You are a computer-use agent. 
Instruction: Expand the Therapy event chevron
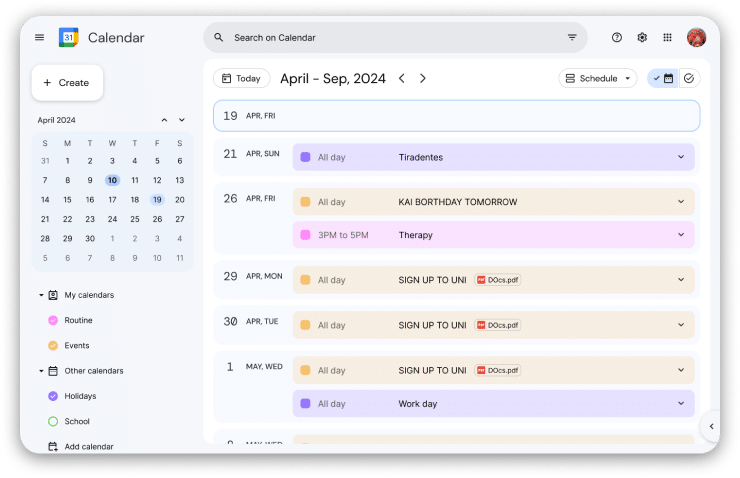click(x=681, y=235)
